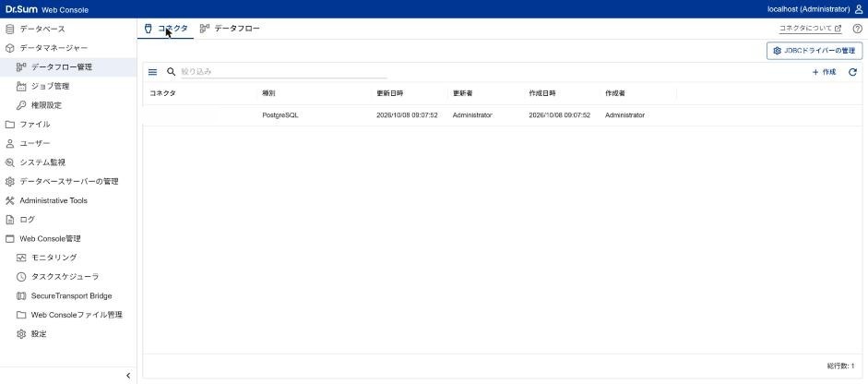Click the folder icon beside Web Consoleファイル管理
The width and height of the screenshot is (868, 384).
click(21, 315)
